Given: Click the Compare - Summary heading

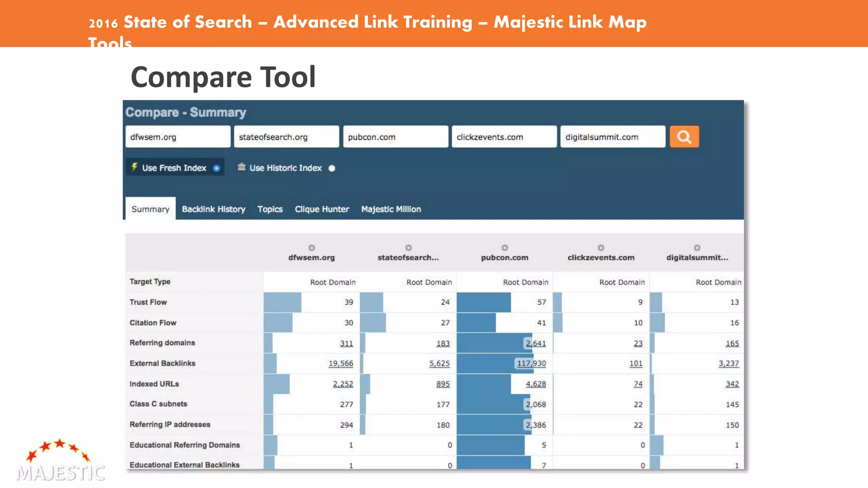Looking at the screenshot, I should 186,112.
